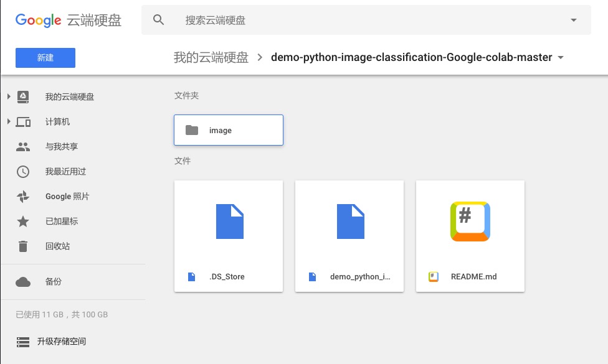
Task: Open the current folder name dropdown menu
Action: [x=561, y=58]
